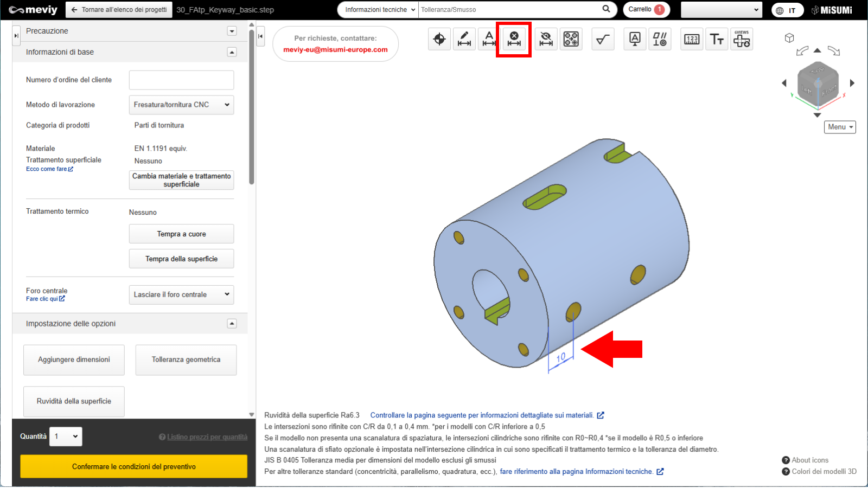
Task: Open the view cube Menu dropdown
Action: (839, 127)
